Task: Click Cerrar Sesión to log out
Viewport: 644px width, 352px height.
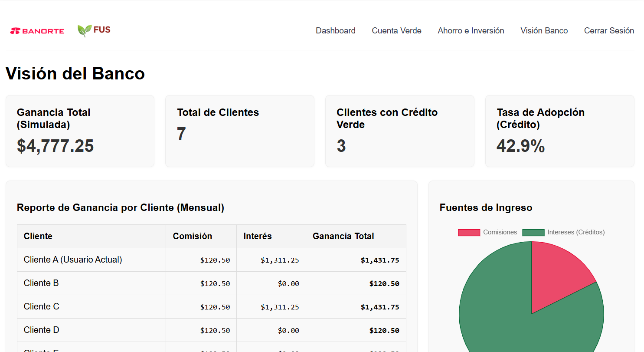Action: 609,31
